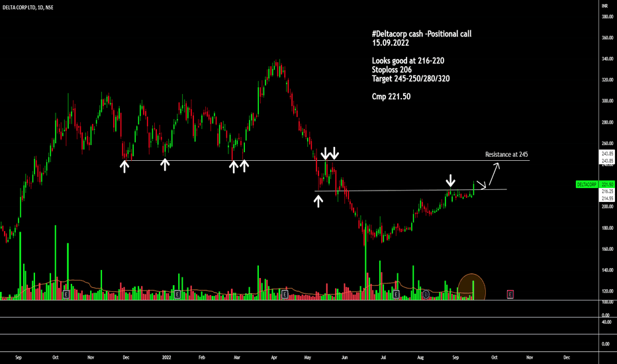Click the Feb label on time axis

(201, 357)
